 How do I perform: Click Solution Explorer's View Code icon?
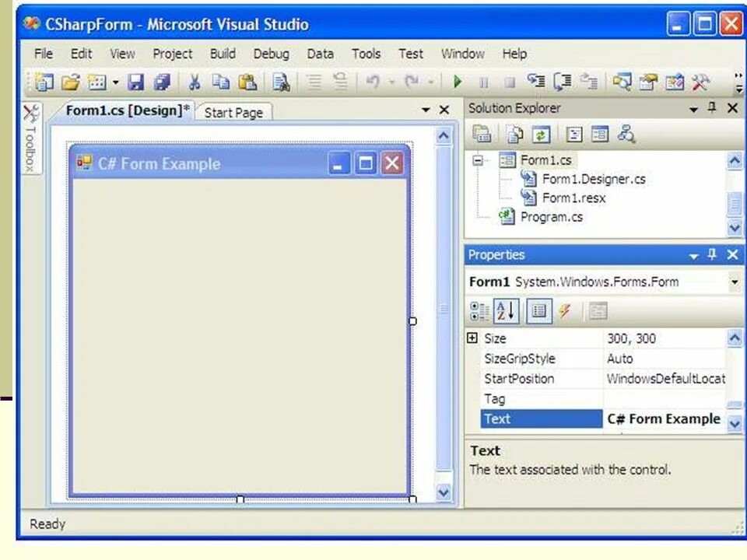(574, 135)
